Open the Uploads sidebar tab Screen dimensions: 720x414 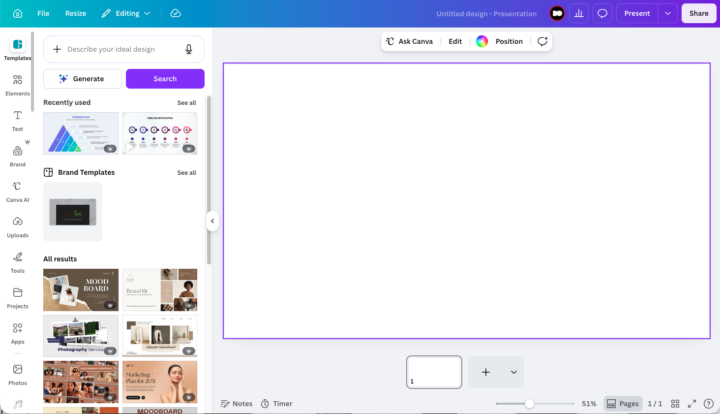17,227
